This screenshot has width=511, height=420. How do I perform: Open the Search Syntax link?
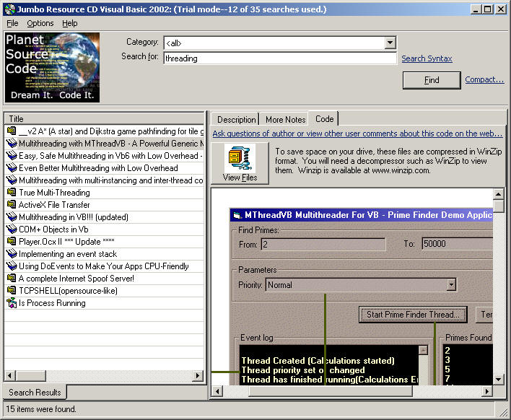point(427,58)
